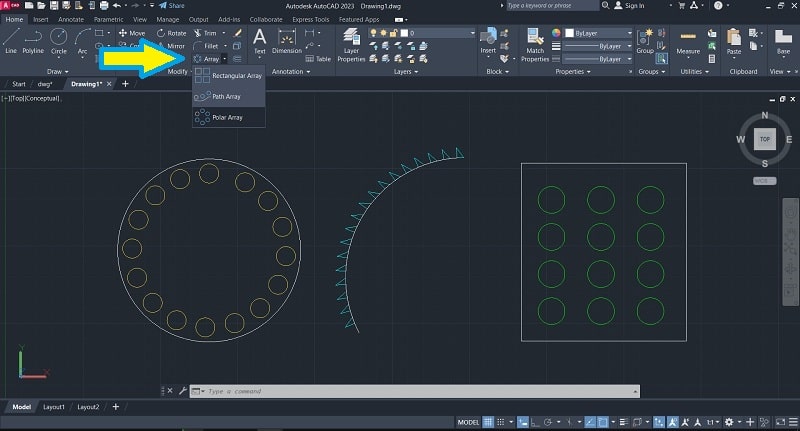Insert a Table
The image size is (800, 431).
click(x=318, y=59)
